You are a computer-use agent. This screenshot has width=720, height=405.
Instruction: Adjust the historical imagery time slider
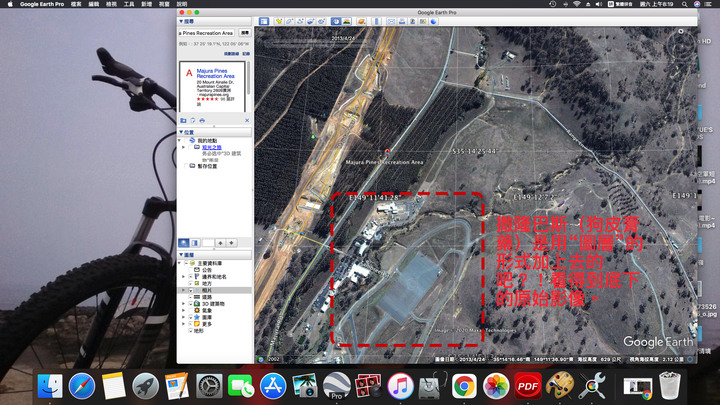pos(319,43)
